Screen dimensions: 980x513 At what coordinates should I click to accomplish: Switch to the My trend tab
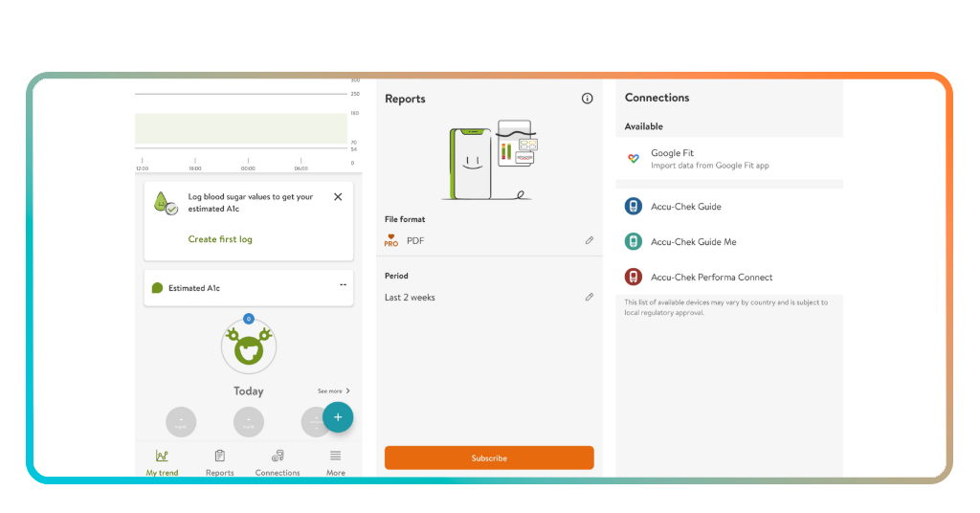(162, 462)
